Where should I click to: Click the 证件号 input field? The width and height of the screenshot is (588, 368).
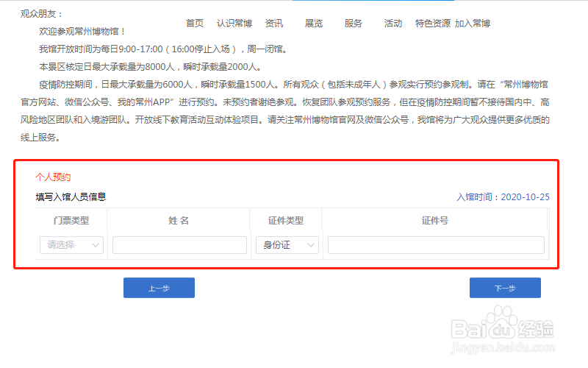click(x=436, y=245)
